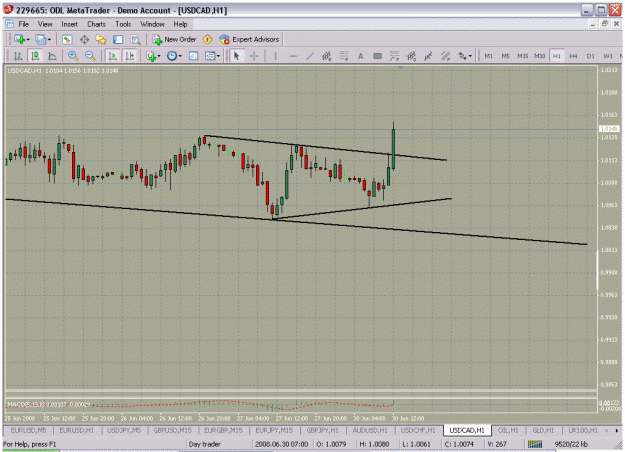Image resolution: width=625 pixels, height=452 pixels.
Task: Open the File menu
Action: (x=24, y=24)
